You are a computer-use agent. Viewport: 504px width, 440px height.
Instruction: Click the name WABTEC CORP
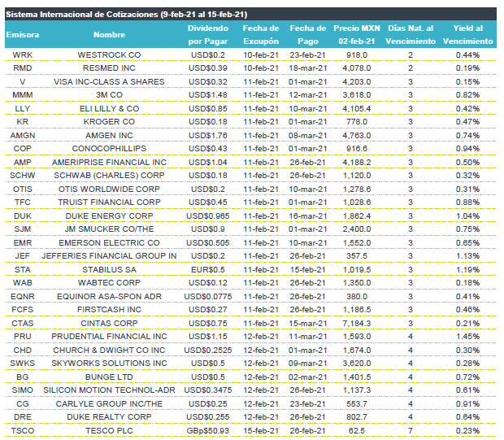[x=109, y=283]
